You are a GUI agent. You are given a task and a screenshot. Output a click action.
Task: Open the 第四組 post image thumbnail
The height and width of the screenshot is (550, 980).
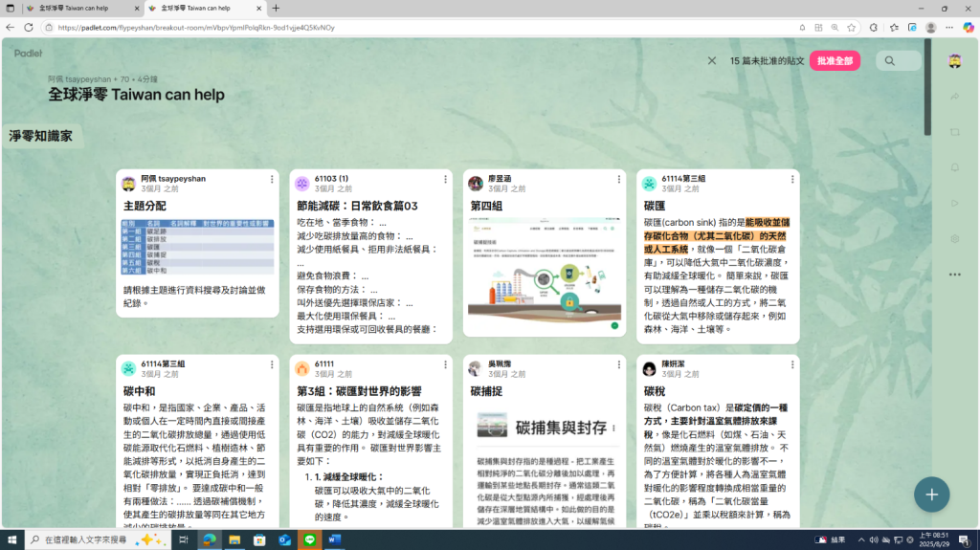[545, 274]
